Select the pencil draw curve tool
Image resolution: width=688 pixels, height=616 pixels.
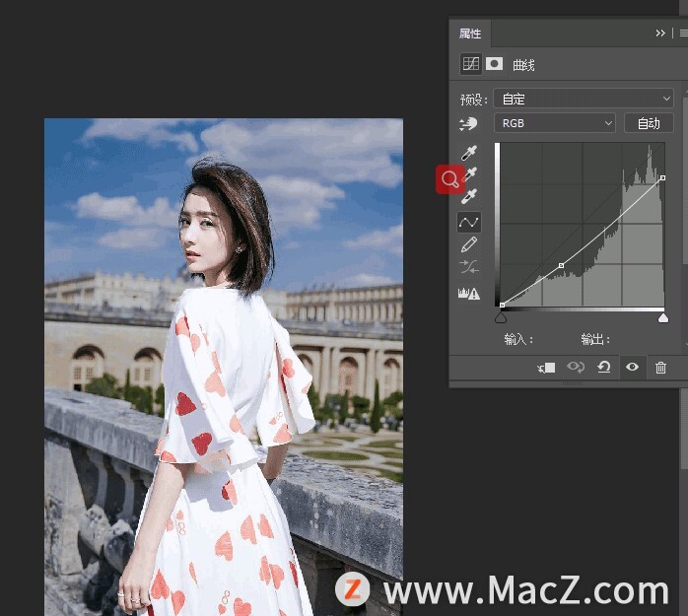tap(468, 244)
